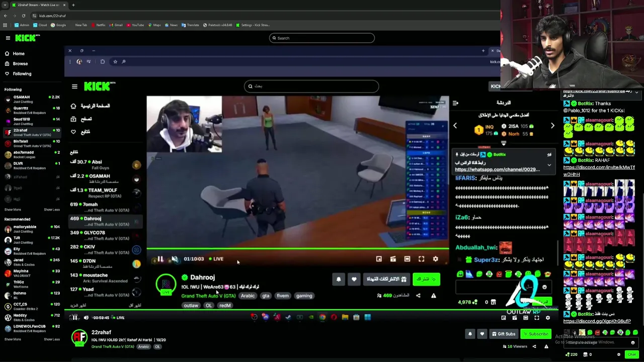Toggle notification bell for 22rahaf
The width and height of the screenshot is (644, 362).
pos(470,334)
